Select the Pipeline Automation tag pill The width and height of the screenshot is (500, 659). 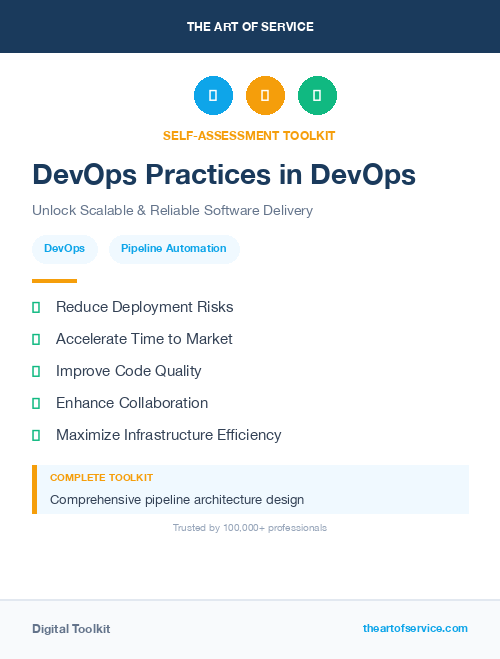(174, 249)
